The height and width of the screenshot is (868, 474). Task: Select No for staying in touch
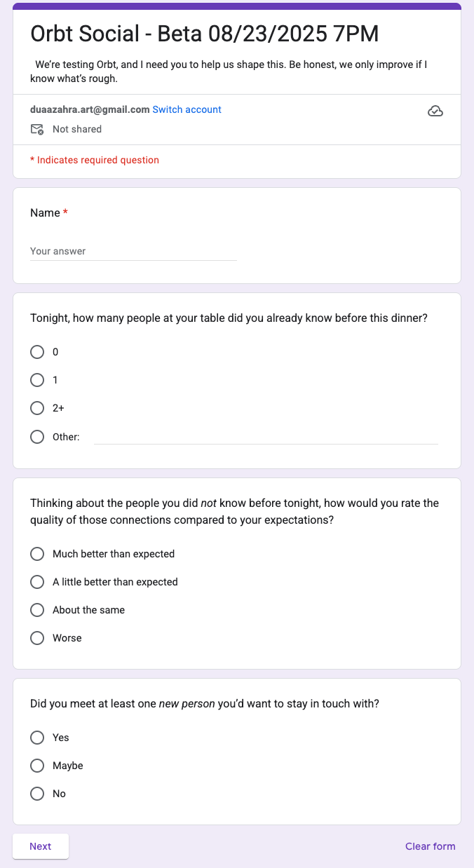pos(37,794)
